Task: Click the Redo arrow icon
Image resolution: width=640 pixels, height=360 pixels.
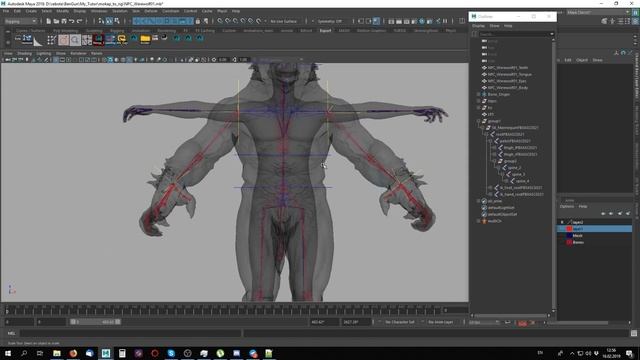Action: (x=79, y=21)
